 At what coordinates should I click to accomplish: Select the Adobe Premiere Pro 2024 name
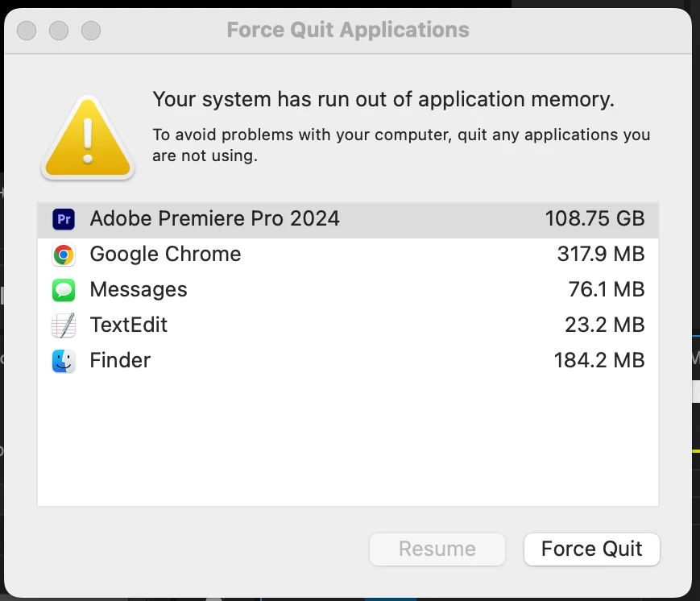(214, 219)
